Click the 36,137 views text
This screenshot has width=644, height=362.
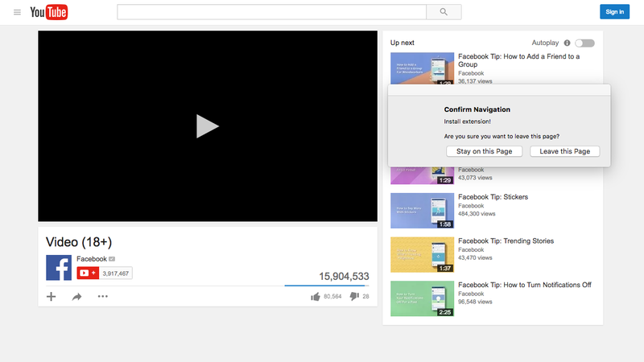point(475,81)
